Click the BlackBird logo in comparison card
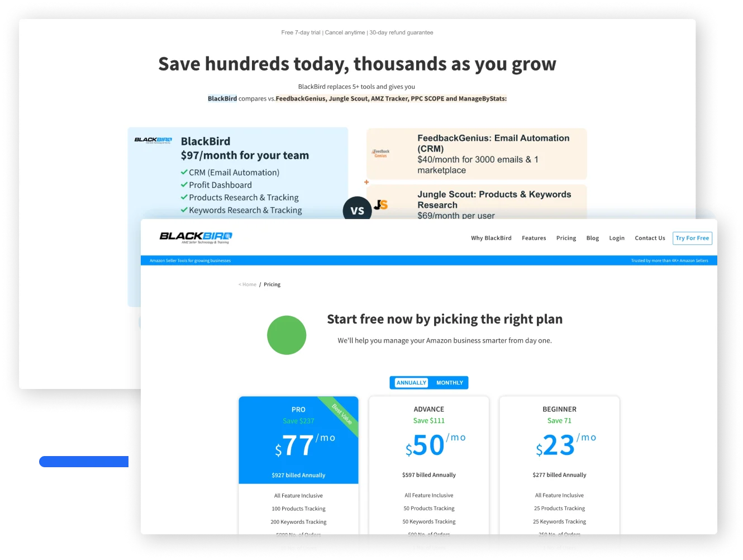Image resolution: width=743 pixels, height=560 pixels. coord(153,140)
